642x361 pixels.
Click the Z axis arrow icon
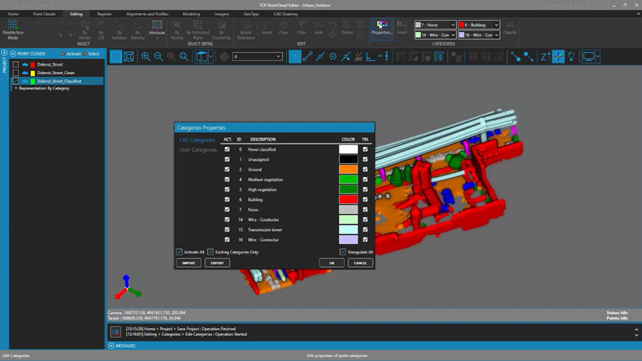[544, 56]
